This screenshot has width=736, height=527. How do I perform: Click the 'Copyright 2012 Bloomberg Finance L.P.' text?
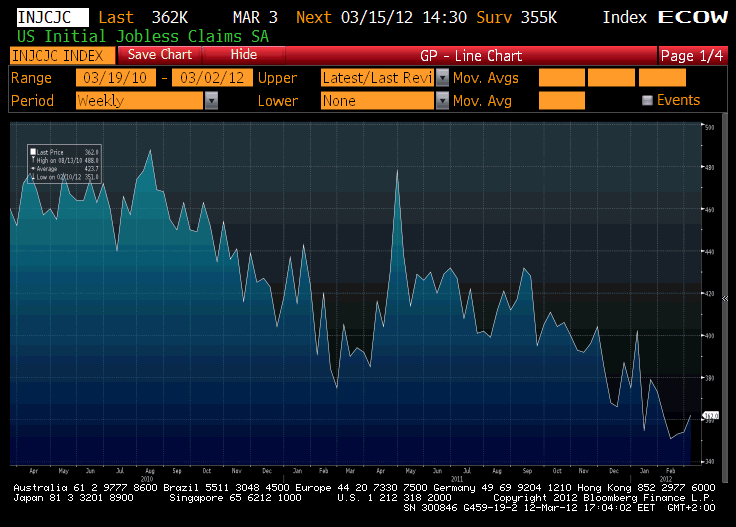pos(604,497)
